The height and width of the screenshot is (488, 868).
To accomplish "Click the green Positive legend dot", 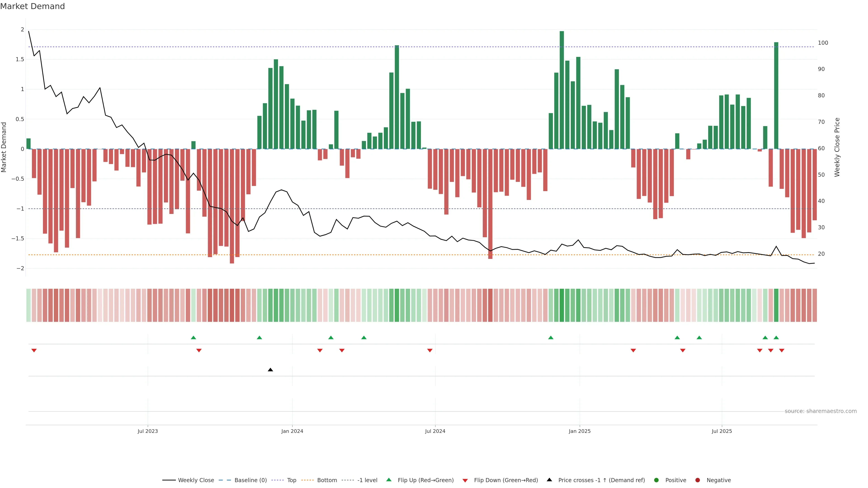I will click(x=656, y=480).
